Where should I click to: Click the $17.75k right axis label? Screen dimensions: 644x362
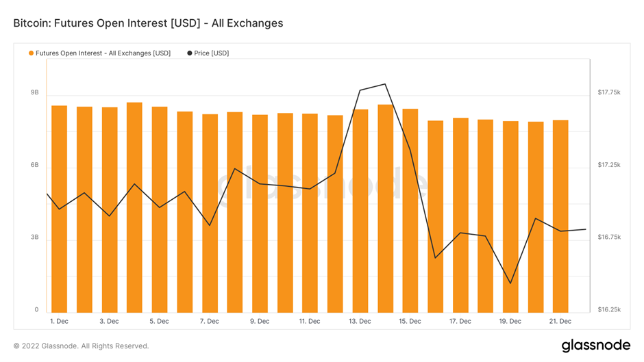point(609,92)
